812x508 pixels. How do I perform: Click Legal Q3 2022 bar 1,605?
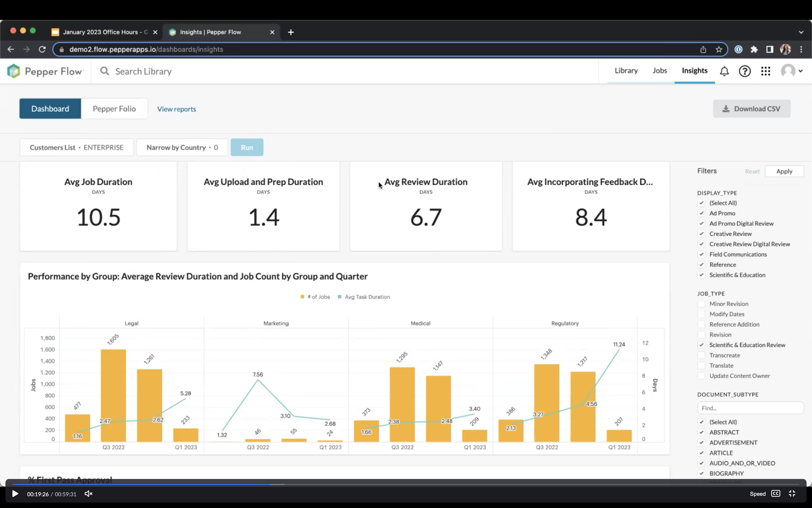pyautogui.click(x=114, y=396)
